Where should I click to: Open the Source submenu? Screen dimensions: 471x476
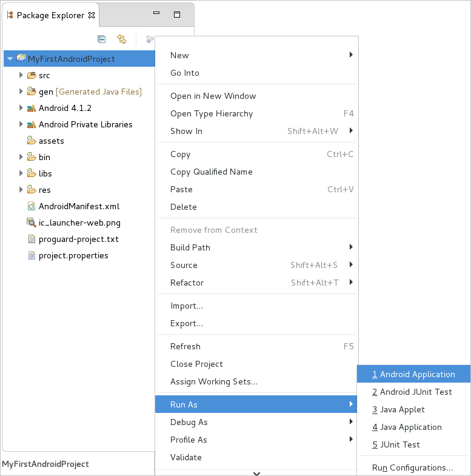[x=256, y=266]
